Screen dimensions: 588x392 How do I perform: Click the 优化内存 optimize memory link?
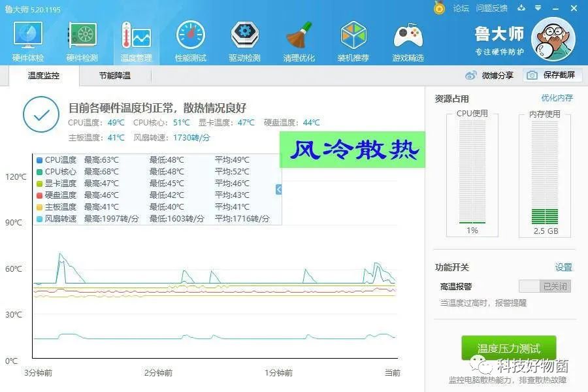click(x=557, y=98)
